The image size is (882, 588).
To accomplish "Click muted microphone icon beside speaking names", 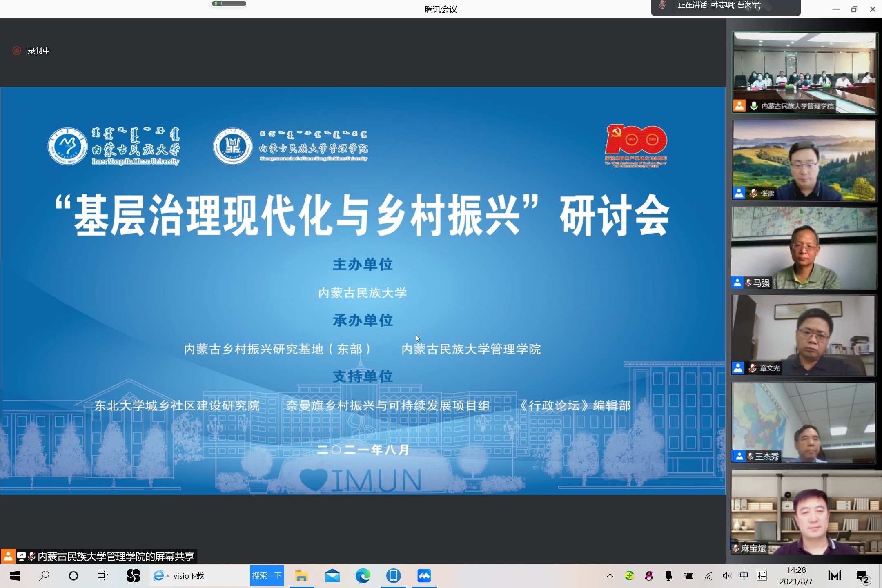I will [x=662, y=6].
